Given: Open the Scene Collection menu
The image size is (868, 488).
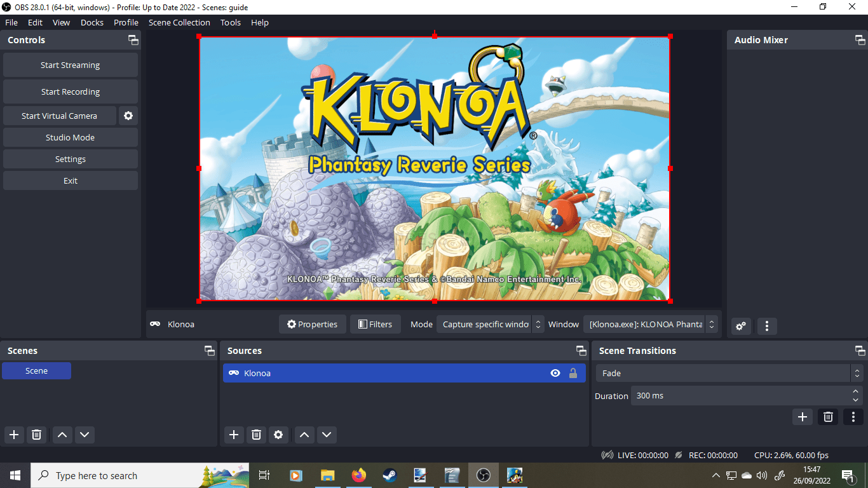Looking at the screenshot, I should 179,22.
